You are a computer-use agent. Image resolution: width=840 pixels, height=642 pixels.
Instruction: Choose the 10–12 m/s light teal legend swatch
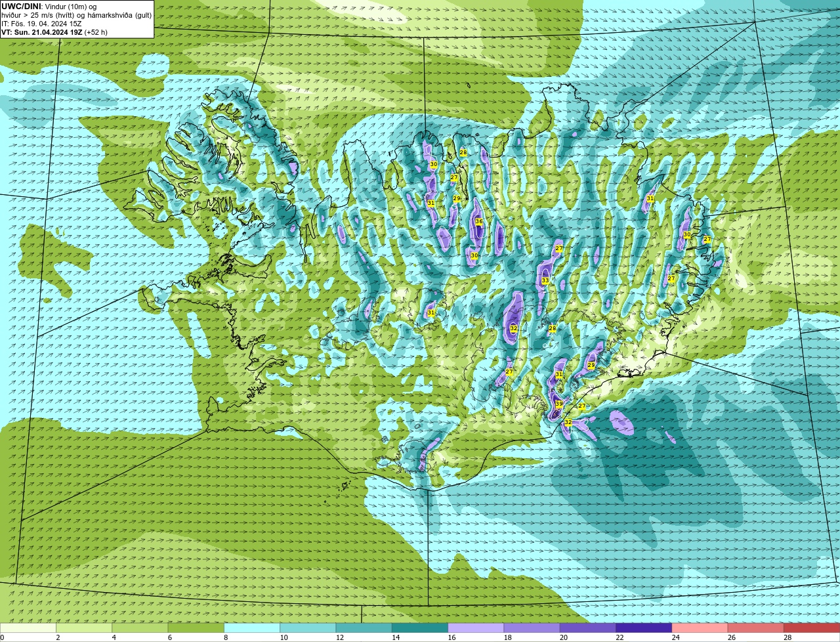308,628
